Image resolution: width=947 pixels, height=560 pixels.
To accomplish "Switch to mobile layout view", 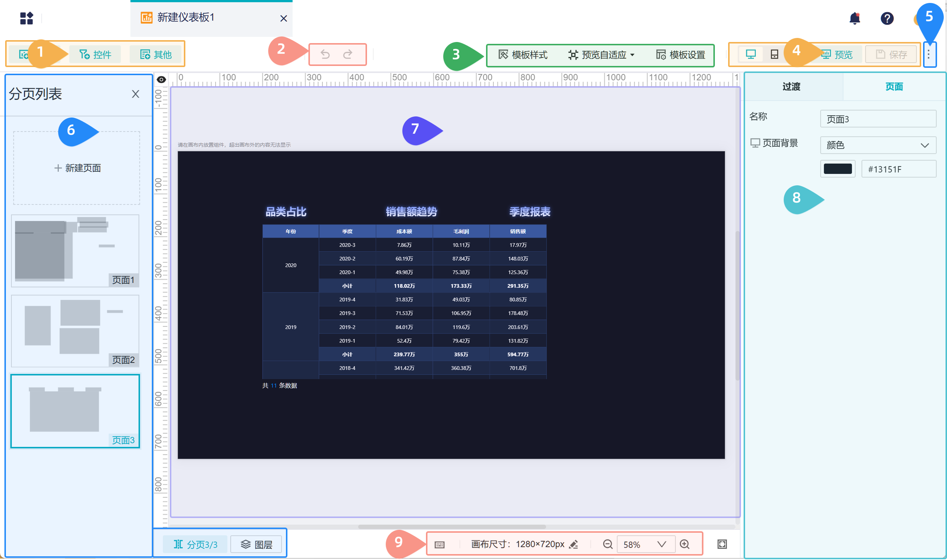I will (774, 54).
